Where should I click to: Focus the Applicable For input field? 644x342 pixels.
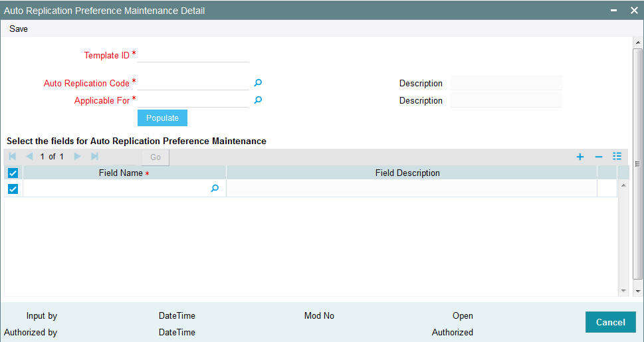(x=193, y=100)
